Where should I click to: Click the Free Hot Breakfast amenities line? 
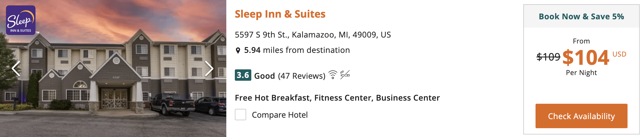click(337, 98)
